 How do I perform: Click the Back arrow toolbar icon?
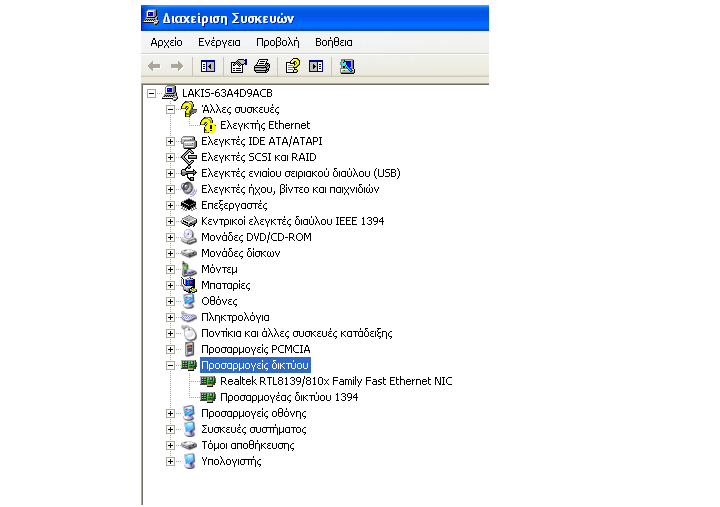154,67
